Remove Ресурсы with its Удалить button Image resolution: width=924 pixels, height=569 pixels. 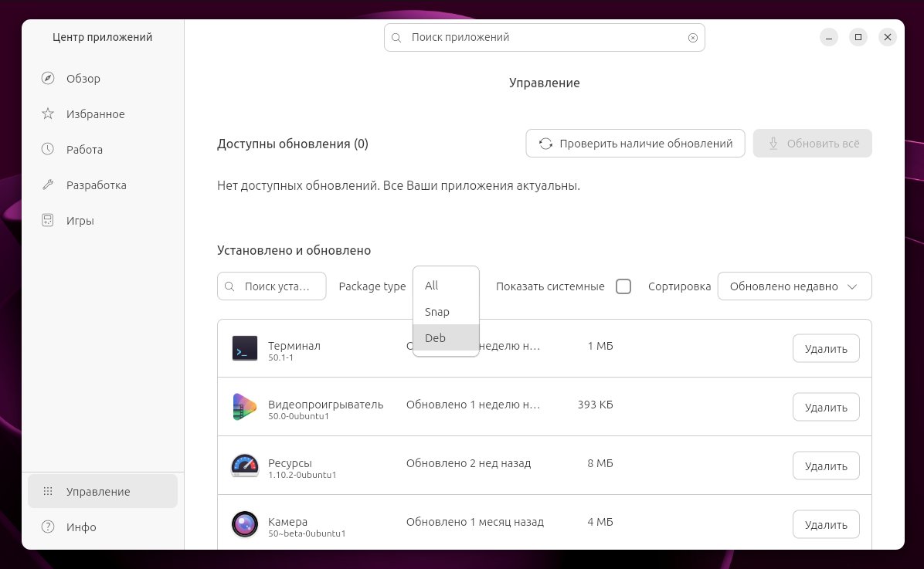[826, 466]
